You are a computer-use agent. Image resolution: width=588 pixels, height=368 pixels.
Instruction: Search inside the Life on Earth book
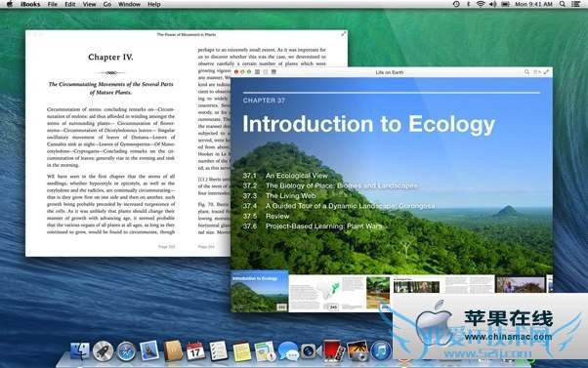(x=526, y=72)
